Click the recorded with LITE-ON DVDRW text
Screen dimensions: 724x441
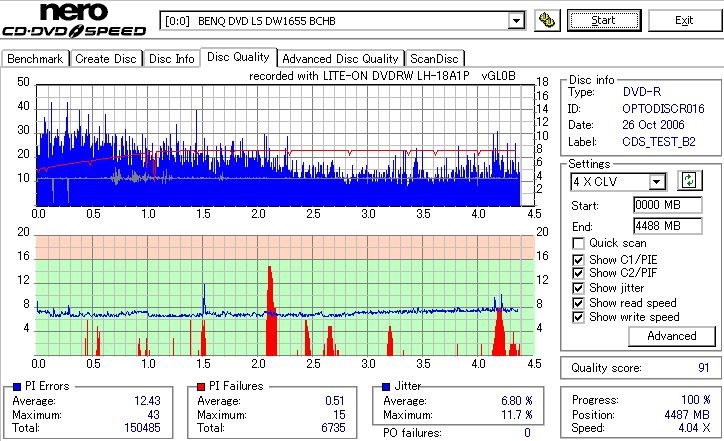[x=382, y=76]
